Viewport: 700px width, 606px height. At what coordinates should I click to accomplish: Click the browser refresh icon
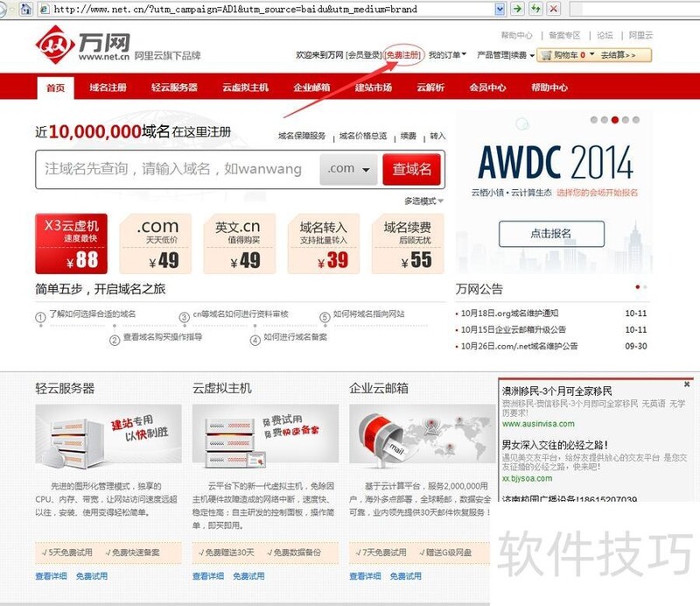[535, 8]
